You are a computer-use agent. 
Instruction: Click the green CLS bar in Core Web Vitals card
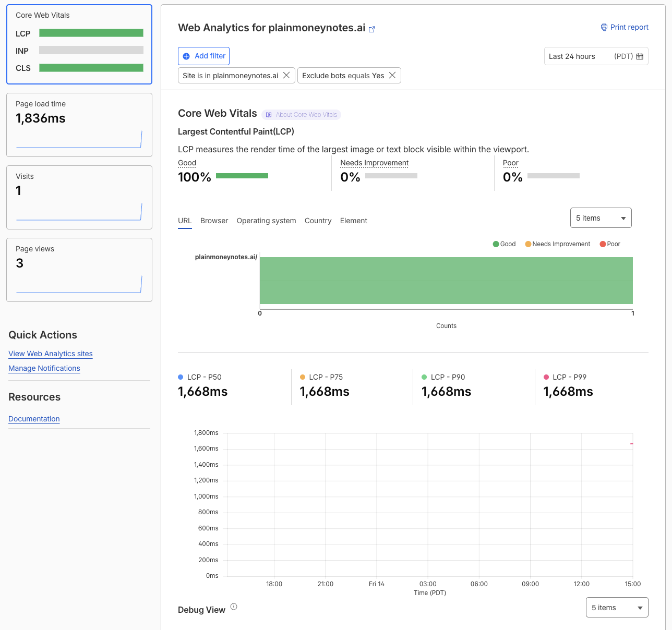(x=91, y=68)
